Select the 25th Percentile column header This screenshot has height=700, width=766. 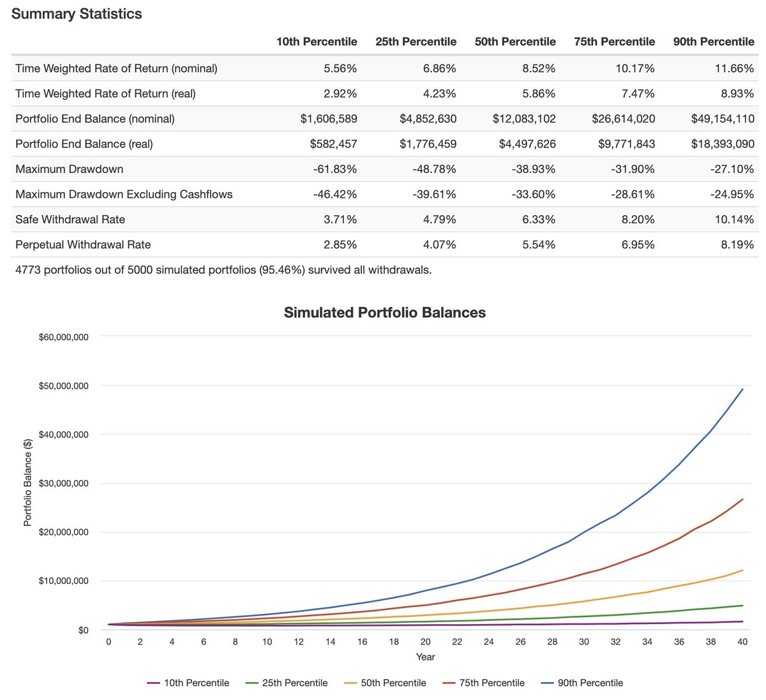click(416, 41)
